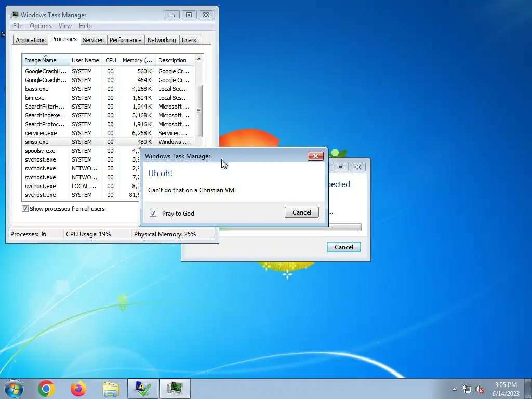Open the Options menu
The height and width of the screenshot is (399, 532).
(x=41, y=26)
